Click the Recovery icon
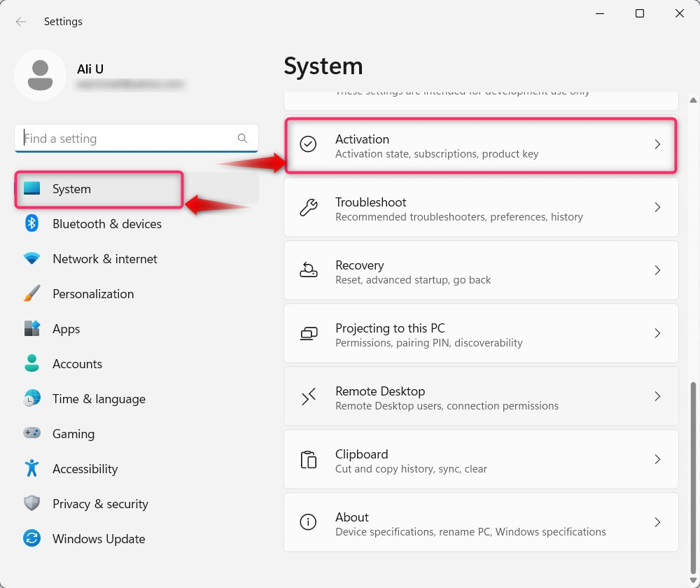The image size is (700, 588). (308, 270)
